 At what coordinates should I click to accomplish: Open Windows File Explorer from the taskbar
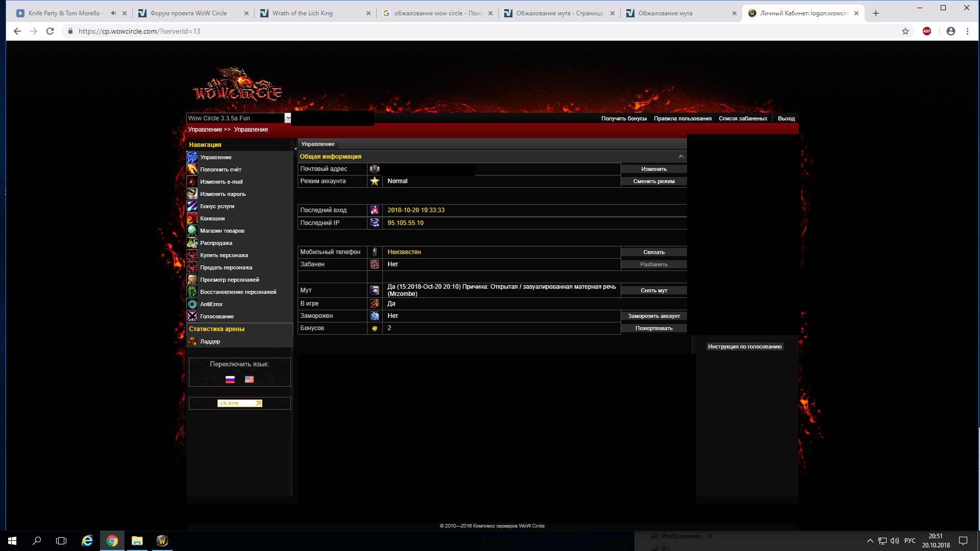137,541
